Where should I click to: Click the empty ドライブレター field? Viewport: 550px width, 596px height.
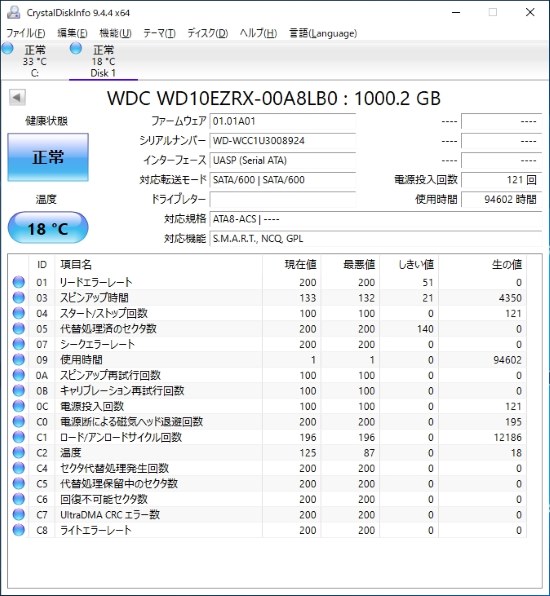tap(282, 200)
